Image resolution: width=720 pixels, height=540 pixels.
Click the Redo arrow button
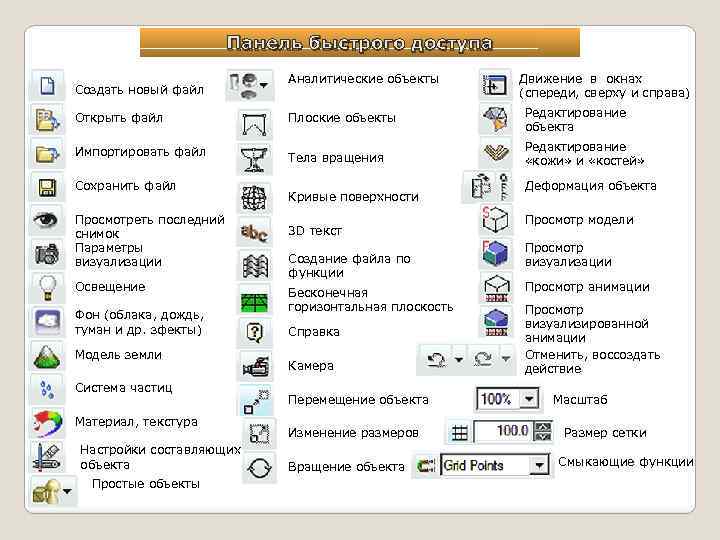(x=483, y=360)
